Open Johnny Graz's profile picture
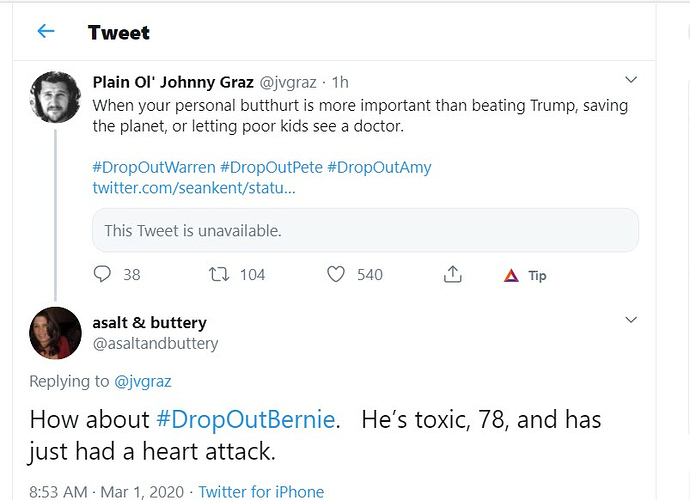690x500 pixels. pyautogui.click(x=55, y=97)
